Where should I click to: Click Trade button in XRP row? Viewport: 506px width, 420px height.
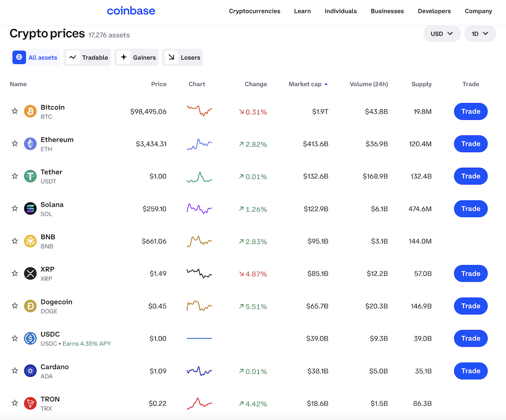471,273
